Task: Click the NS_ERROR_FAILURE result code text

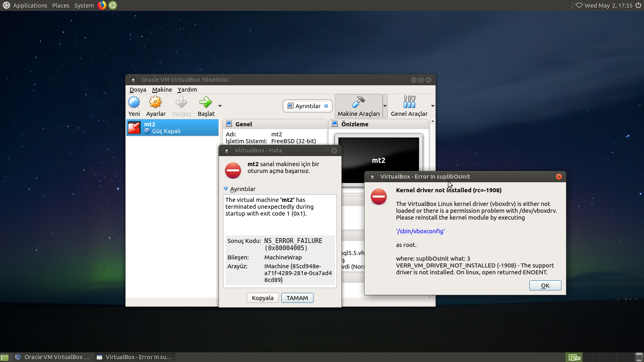Action: [293, 244]
